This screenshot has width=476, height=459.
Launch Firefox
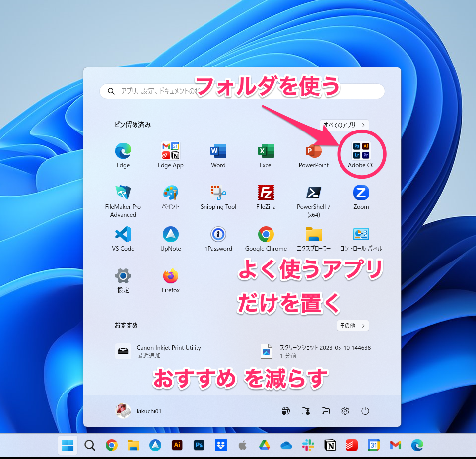[x=171, y=280]
